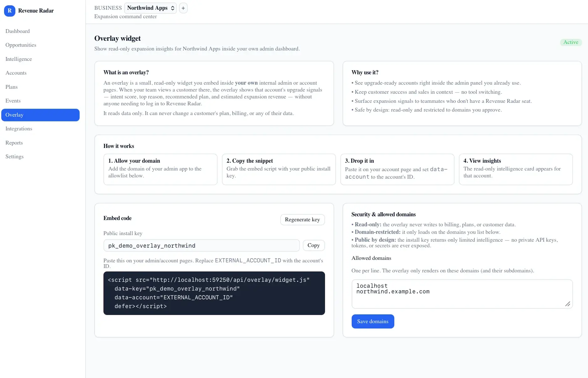
Task: Click 'northwind.example.com' in the domains list
Action: pos(393,291)
